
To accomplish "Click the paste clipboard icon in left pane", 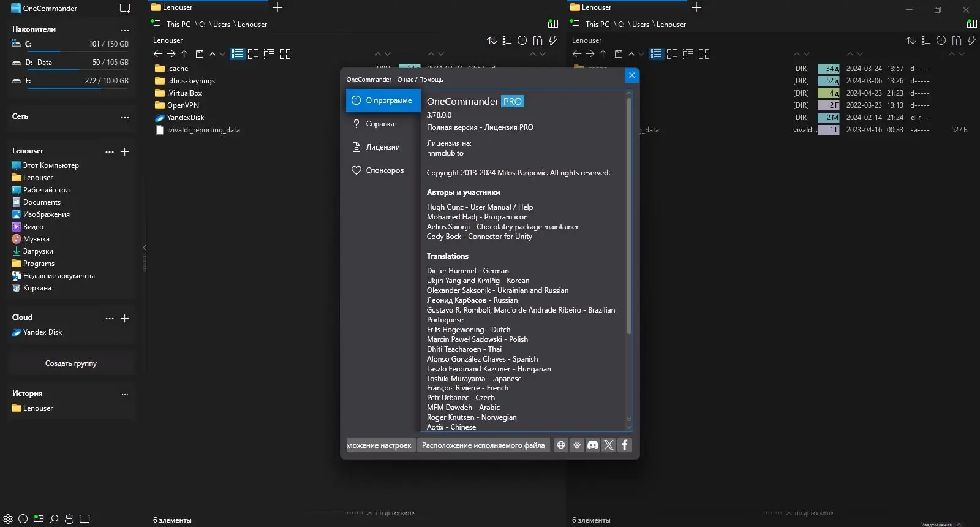I will tap(538, 40).
